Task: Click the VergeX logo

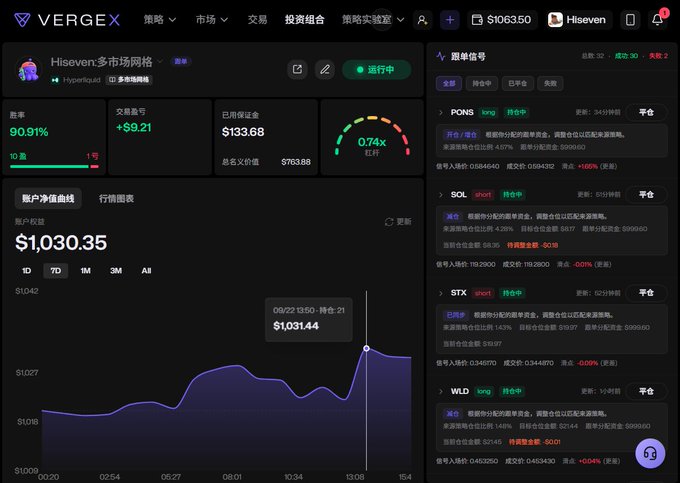Action: pyautogui.click(x=67, y=20)
